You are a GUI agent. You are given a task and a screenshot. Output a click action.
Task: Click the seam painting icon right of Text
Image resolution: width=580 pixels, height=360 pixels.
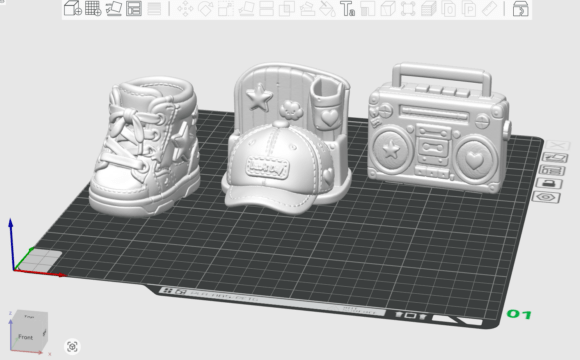coord(367,9)
